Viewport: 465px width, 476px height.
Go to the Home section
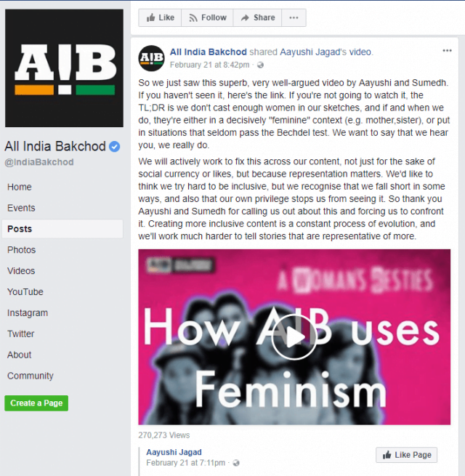coord(20,187)
